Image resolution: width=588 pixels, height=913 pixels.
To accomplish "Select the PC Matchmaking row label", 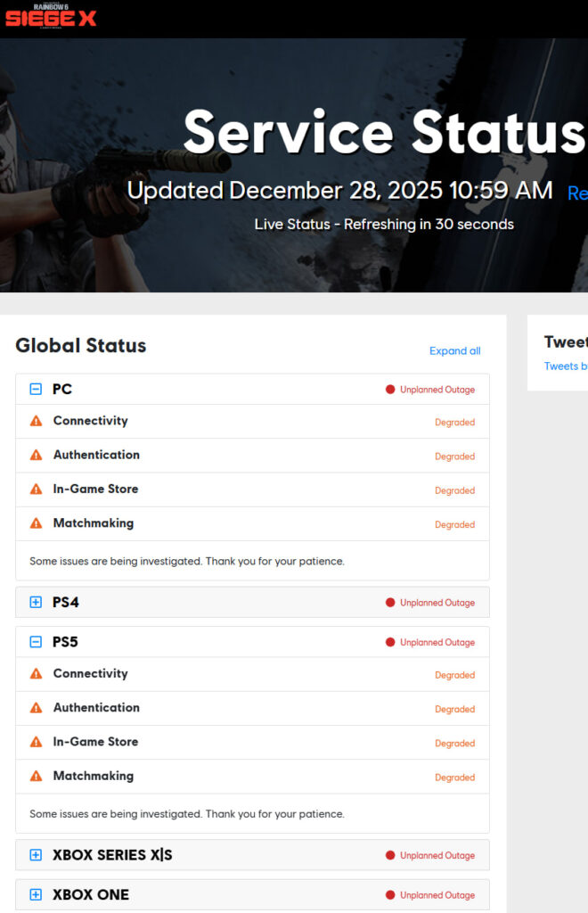I will (x=93, y=523).
